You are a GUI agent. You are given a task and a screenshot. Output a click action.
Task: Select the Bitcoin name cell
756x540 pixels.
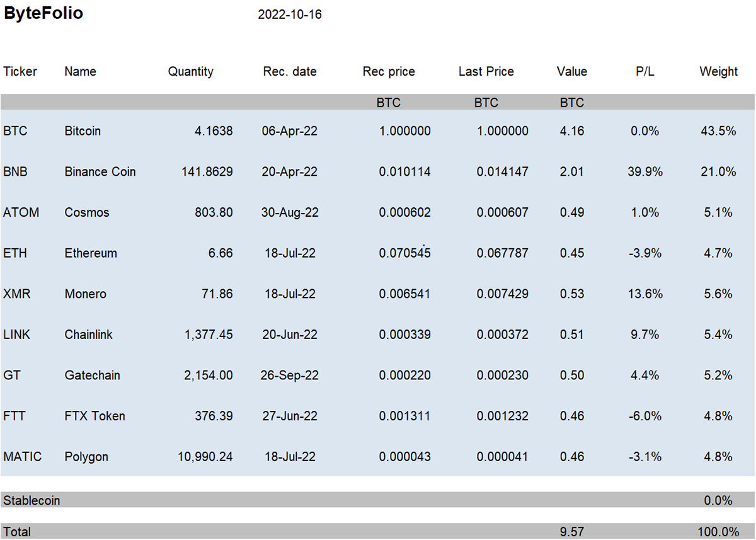(x=83, y=131)
